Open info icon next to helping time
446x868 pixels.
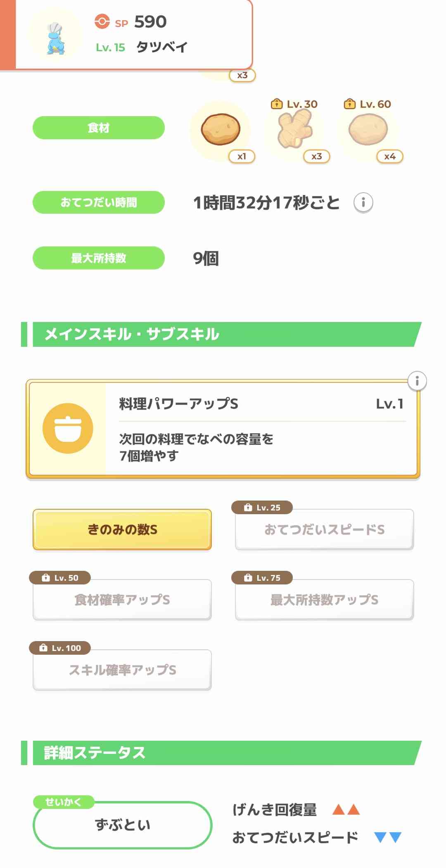pyautogui.click(x=363, y=203)
